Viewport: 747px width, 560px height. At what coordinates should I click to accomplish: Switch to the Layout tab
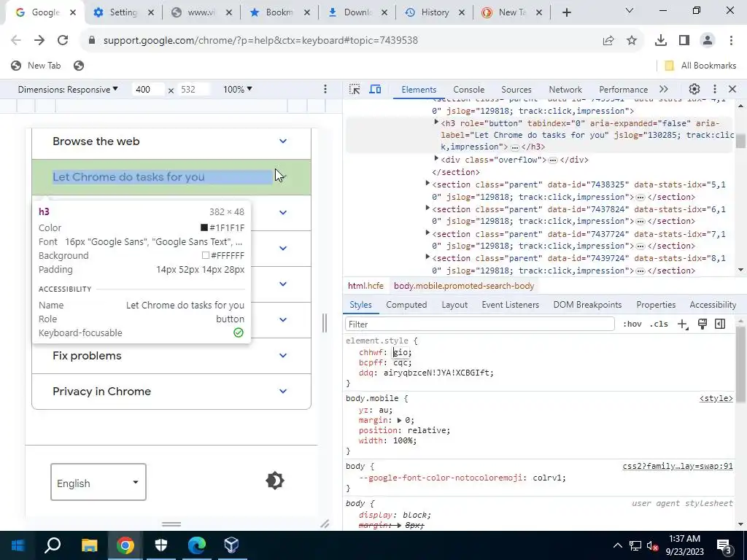(454, 305)
